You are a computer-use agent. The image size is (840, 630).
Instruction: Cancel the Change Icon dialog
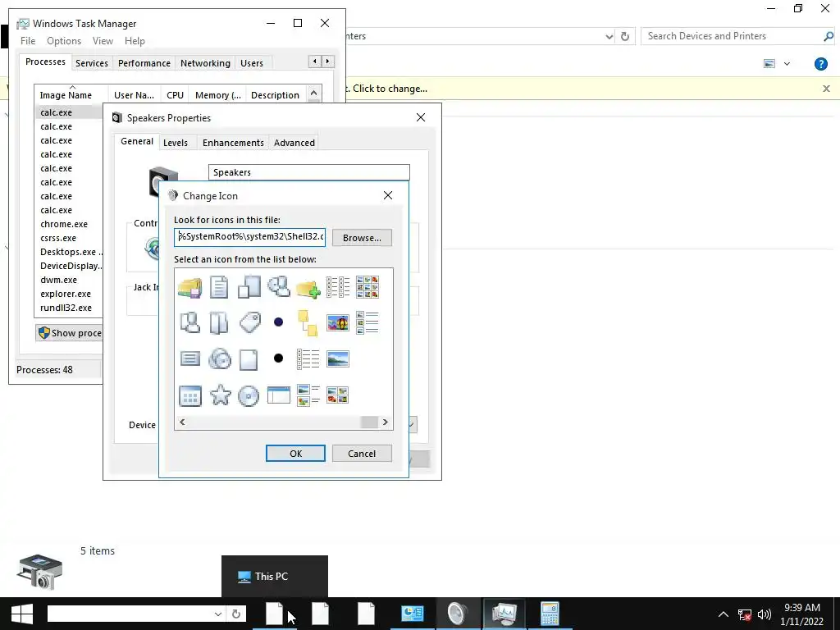pos(362,453)
